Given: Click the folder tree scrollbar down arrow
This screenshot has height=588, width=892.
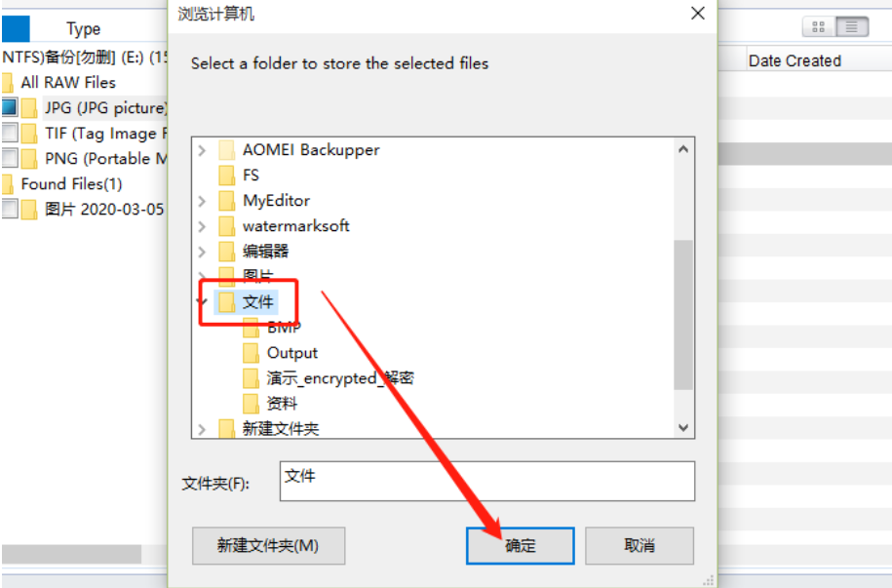Looking at the screenshot, I should click(683, 427).
